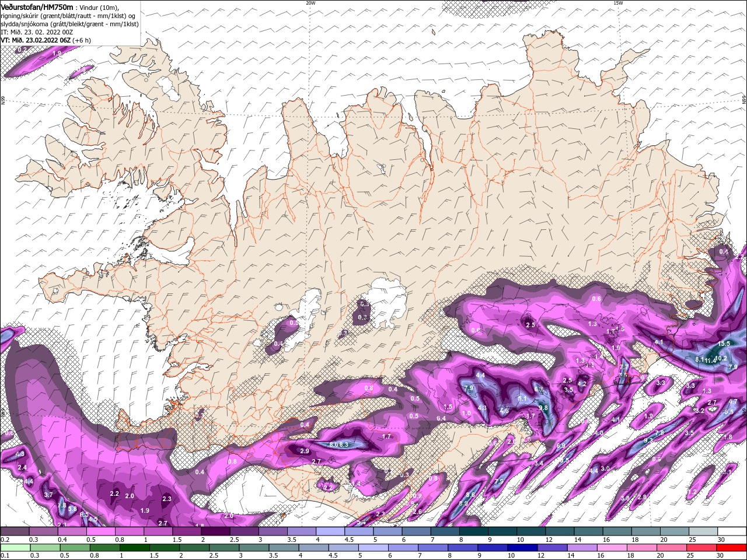747x560 pixels.
Task: Select the 6 slate blue swatch in upper legend
Action: coord(417,531)
